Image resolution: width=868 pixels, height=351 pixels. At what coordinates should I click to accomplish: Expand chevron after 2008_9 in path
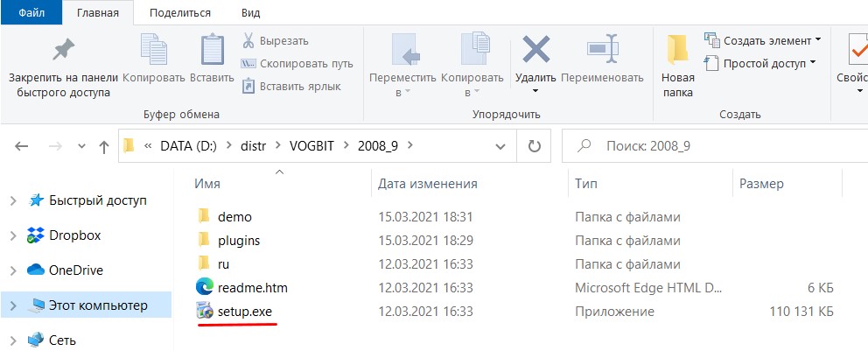[409, 146]
